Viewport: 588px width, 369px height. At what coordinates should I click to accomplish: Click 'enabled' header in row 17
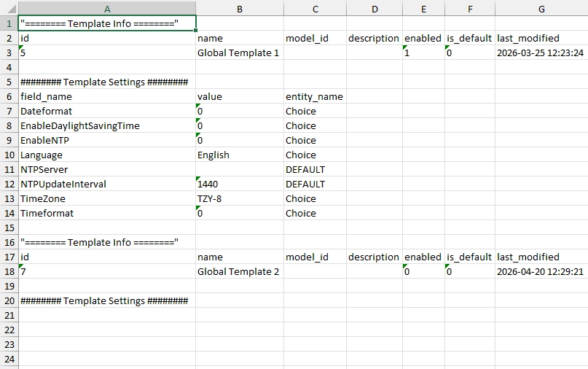click(424, 257)
